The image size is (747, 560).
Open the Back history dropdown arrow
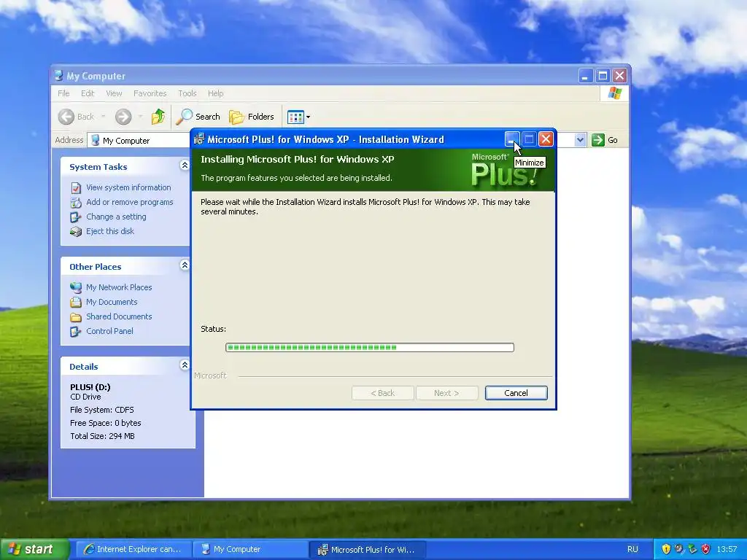[x=104, y=116]
